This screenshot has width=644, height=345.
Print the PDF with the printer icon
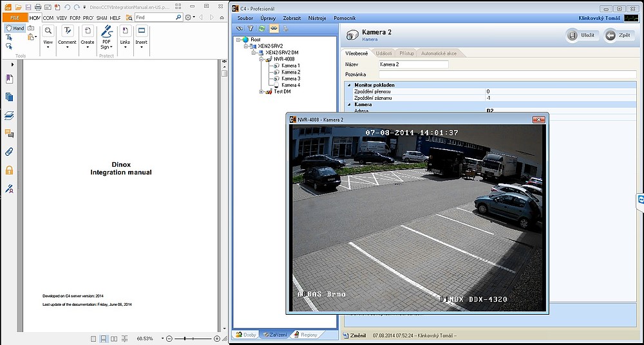[38, 7]
